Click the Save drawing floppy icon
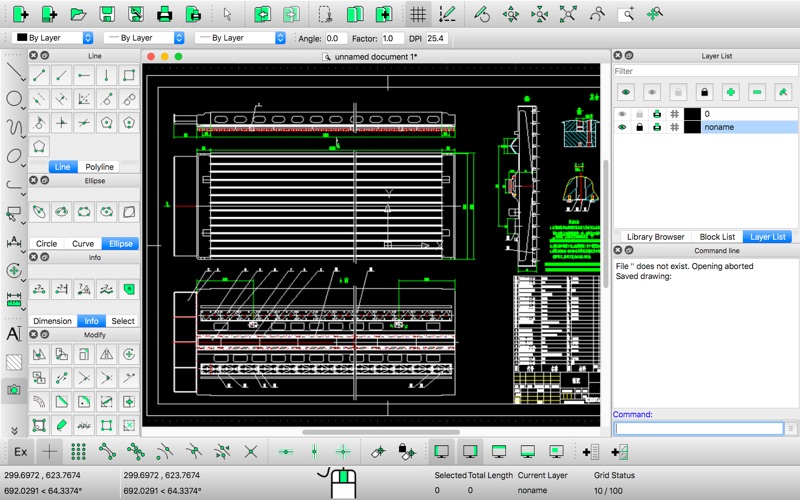 pos(106,14)
